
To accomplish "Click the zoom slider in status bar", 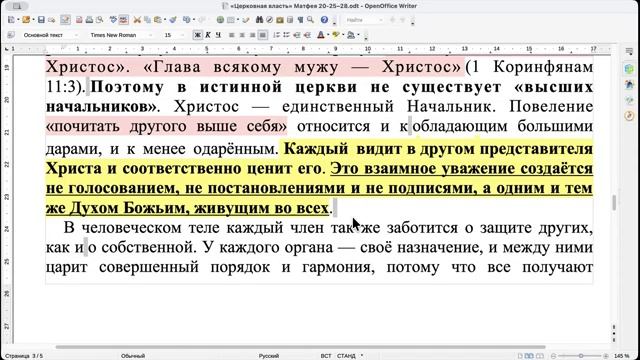I will click(x=580, y=356).
